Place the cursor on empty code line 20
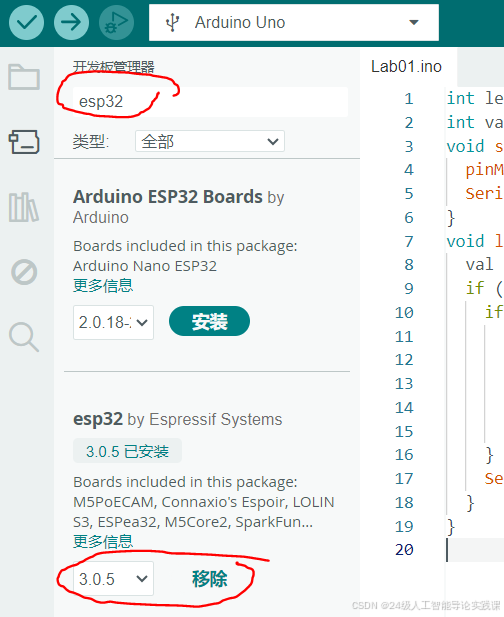 point(475,550)
